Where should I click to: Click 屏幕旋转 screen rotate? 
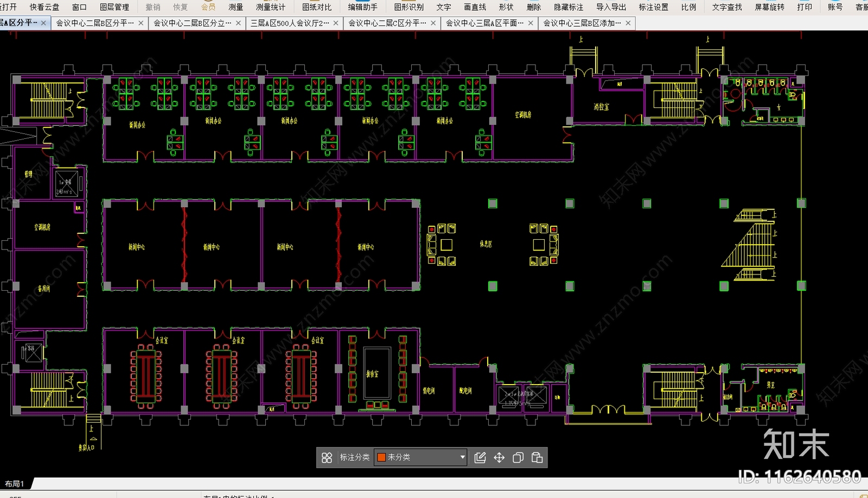coord(770,7)
